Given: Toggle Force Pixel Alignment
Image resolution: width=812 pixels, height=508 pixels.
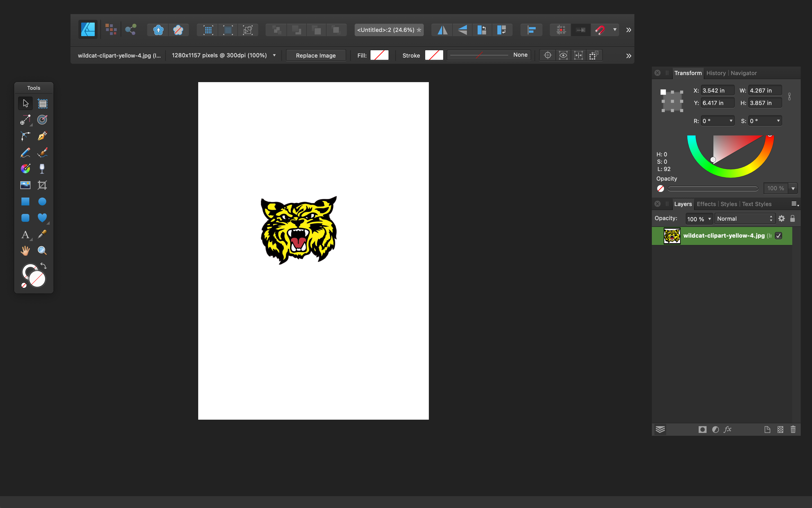Looking at the screenshot, I should [561, 30].
